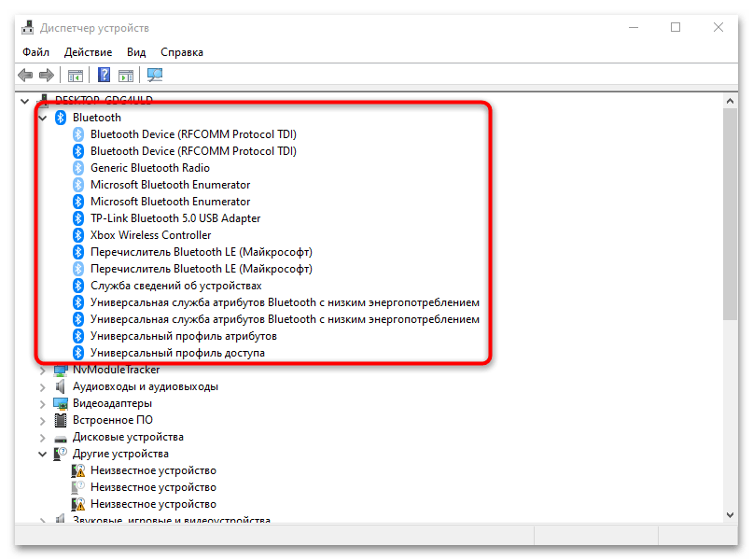Toggle the action pane toolbar icon
The height and width of the screenshot is (560, 753).
coord(126,76)
